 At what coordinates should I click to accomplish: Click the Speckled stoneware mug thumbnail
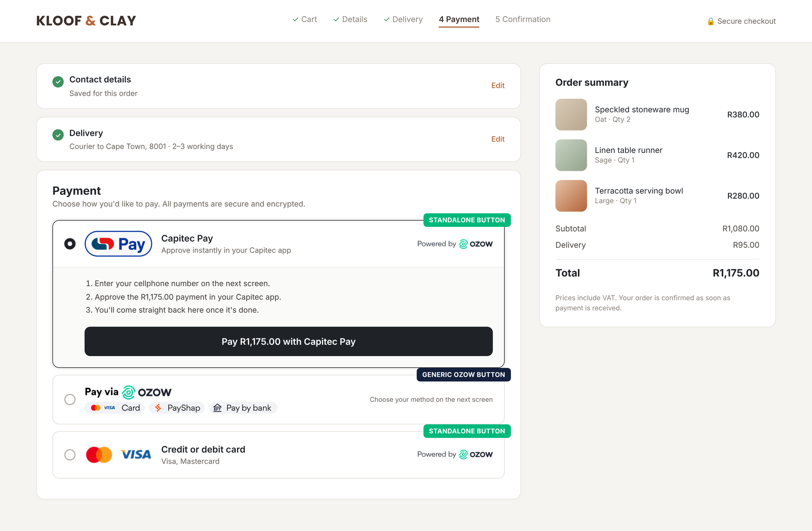[571, 114]
